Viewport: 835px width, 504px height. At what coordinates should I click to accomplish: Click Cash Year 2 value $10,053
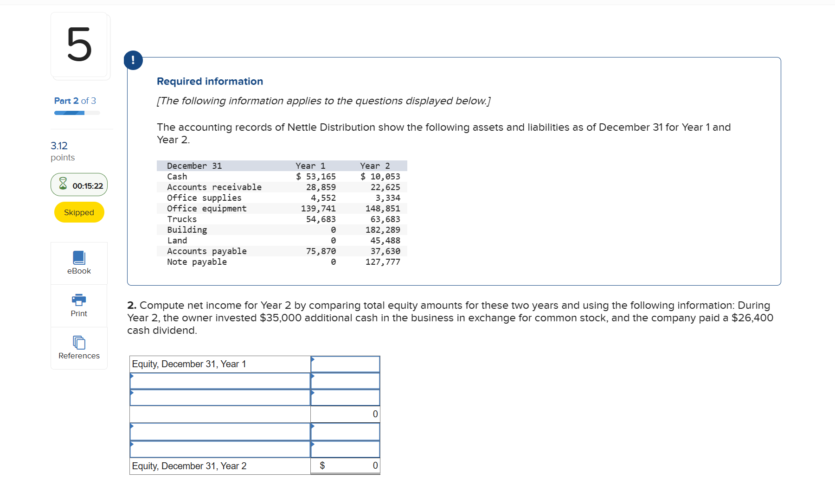click(380, 177)
